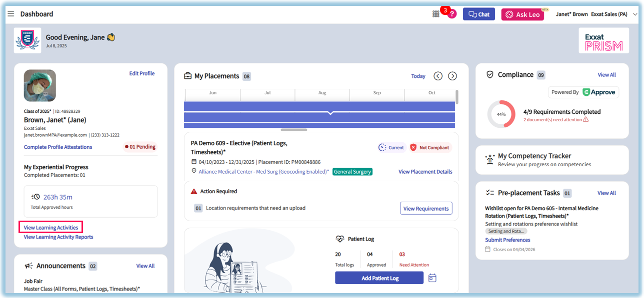The height and width of the screenshot is (298, 644).
Task: Open View Learning Activities link
Action: click(x=51, y=228)
